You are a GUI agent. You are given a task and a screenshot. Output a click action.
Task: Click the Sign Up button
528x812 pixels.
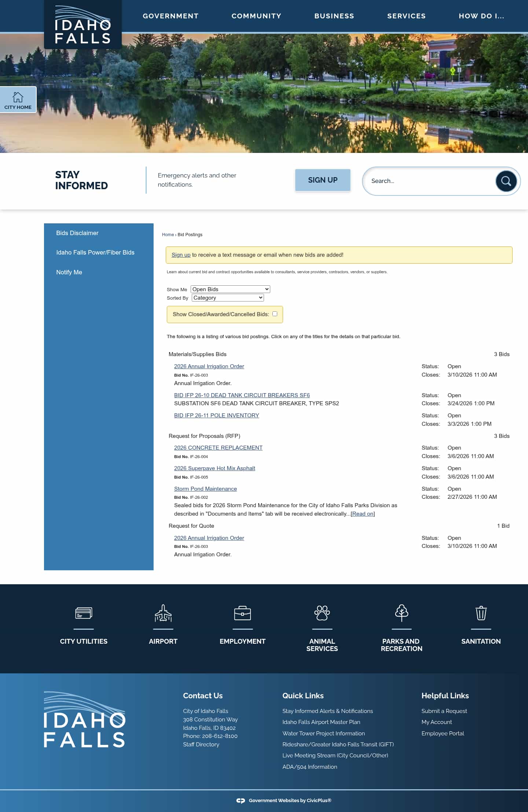click(x=323, y=180)
